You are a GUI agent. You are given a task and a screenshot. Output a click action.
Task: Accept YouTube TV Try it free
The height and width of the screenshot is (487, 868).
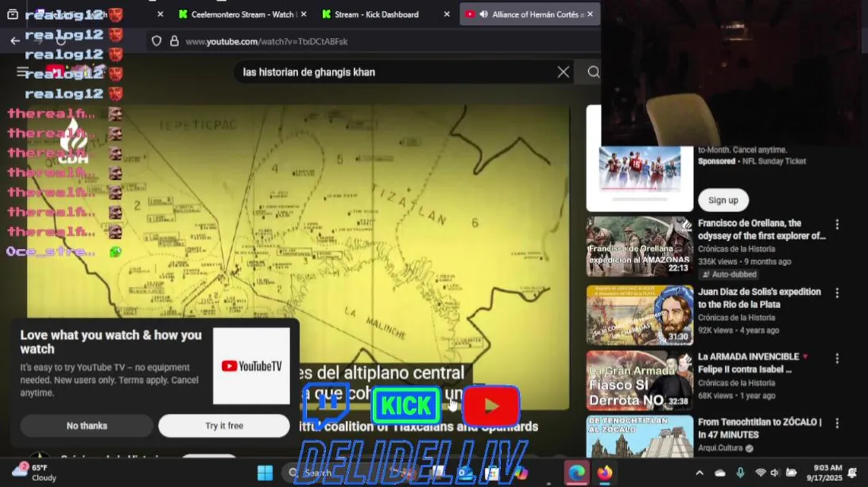(224, 425)
